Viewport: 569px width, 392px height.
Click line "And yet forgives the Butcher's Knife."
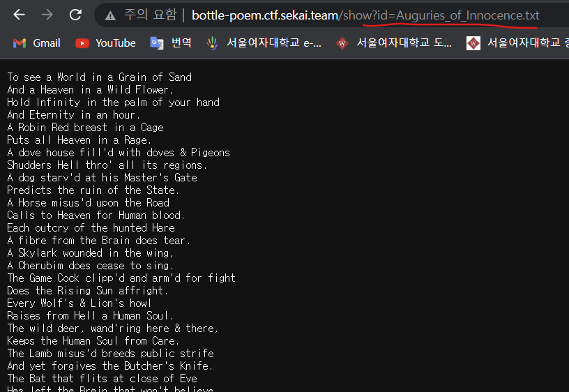(x=109, y=366)
